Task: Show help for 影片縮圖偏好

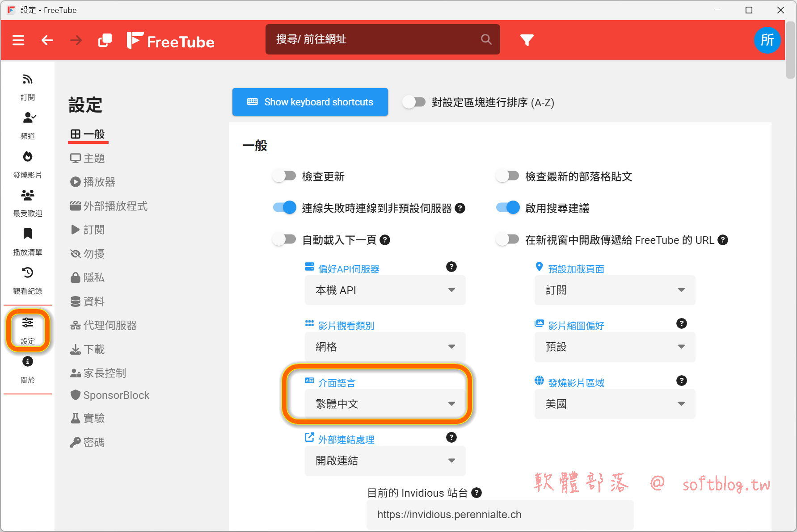Action: coord(681,323)
